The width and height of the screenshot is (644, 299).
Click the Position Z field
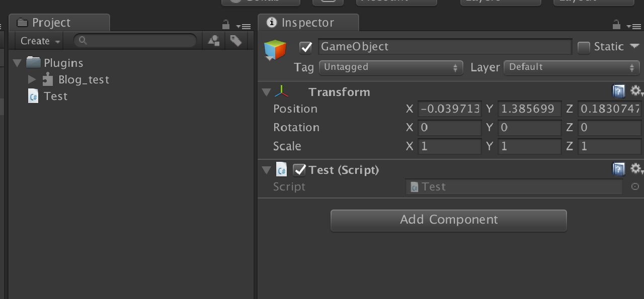[x=610, y=109]
